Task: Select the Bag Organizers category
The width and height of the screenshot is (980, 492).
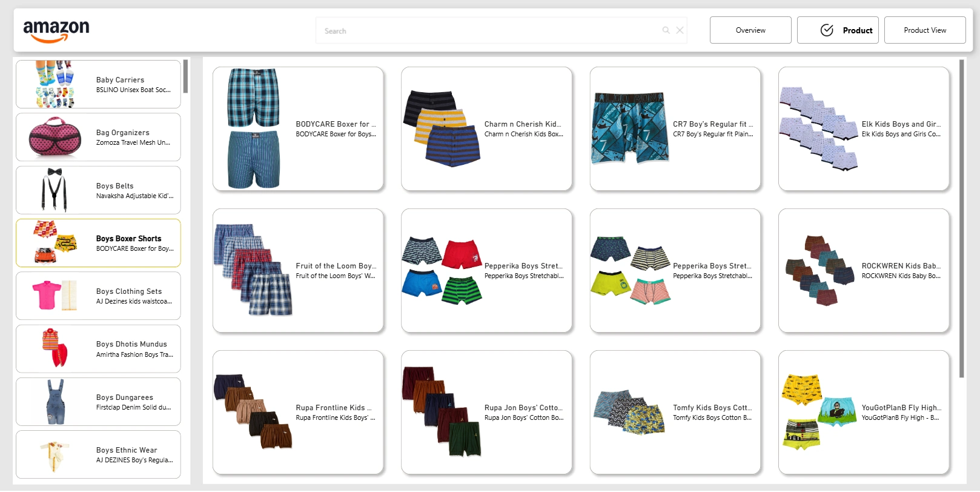Action: pyautogui.click(x=98, y=137)
